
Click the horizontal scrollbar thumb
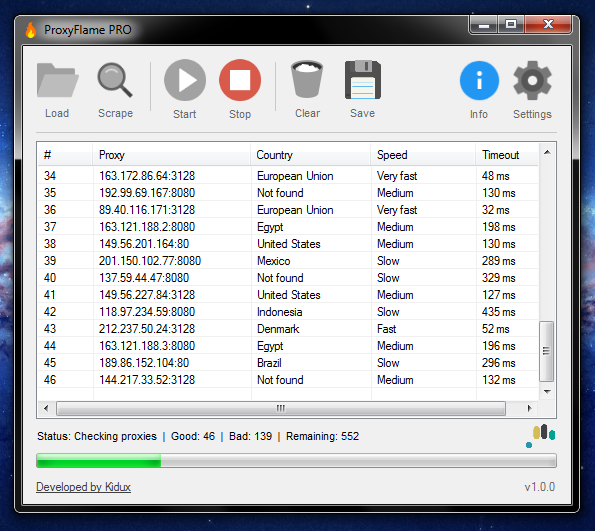click(x=281, y=408)
